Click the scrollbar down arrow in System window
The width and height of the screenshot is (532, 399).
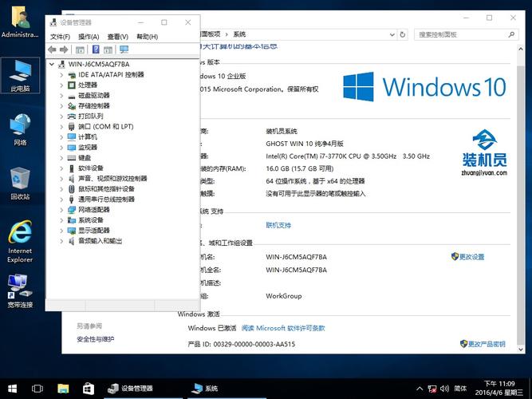tap(521, 349)
